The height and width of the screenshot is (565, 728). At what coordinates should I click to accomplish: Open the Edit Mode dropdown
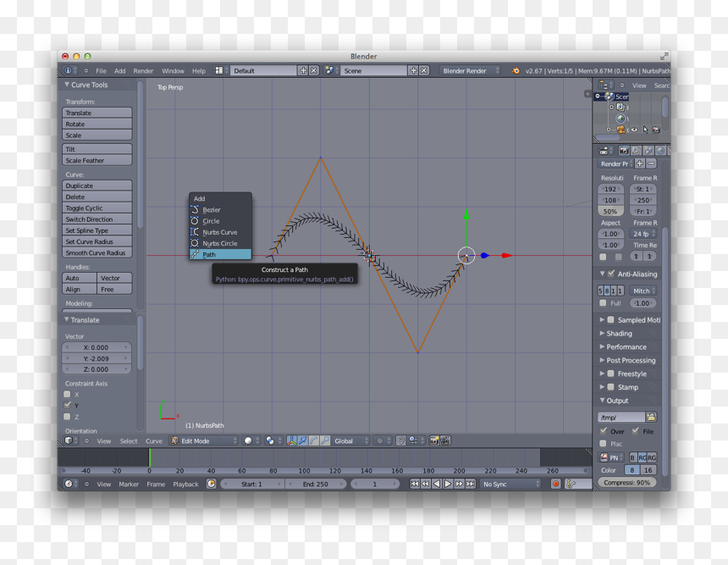point(204,440)
